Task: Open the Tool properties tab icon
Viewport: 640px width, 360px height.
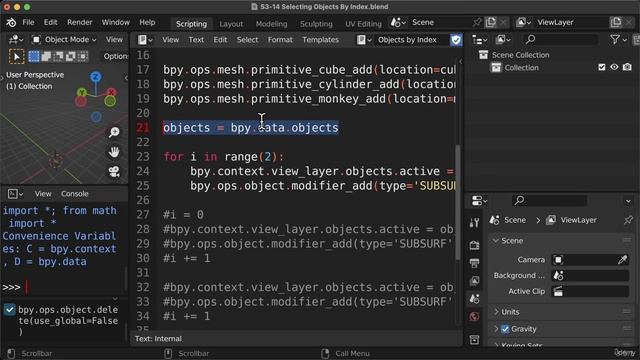Action: [474, 222]
